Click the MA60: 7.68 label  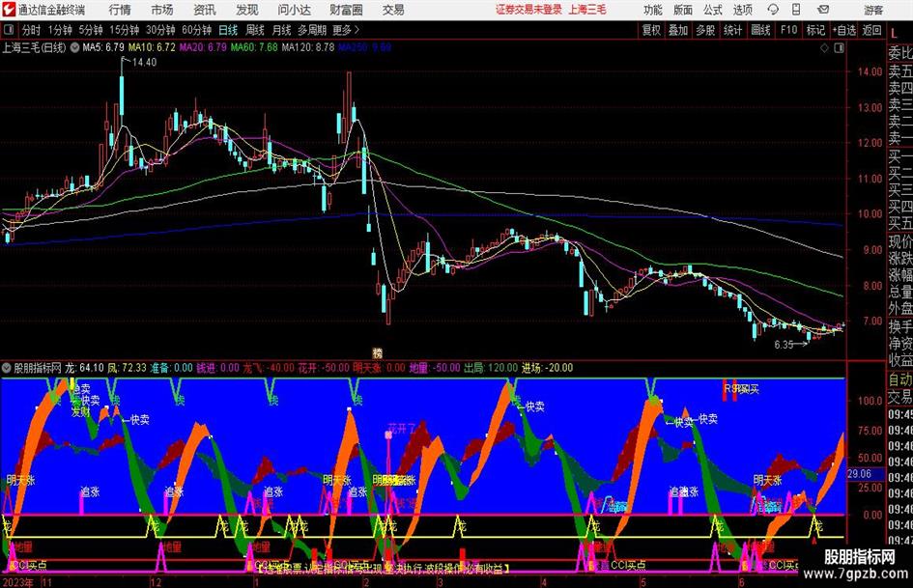pos(254,47)
